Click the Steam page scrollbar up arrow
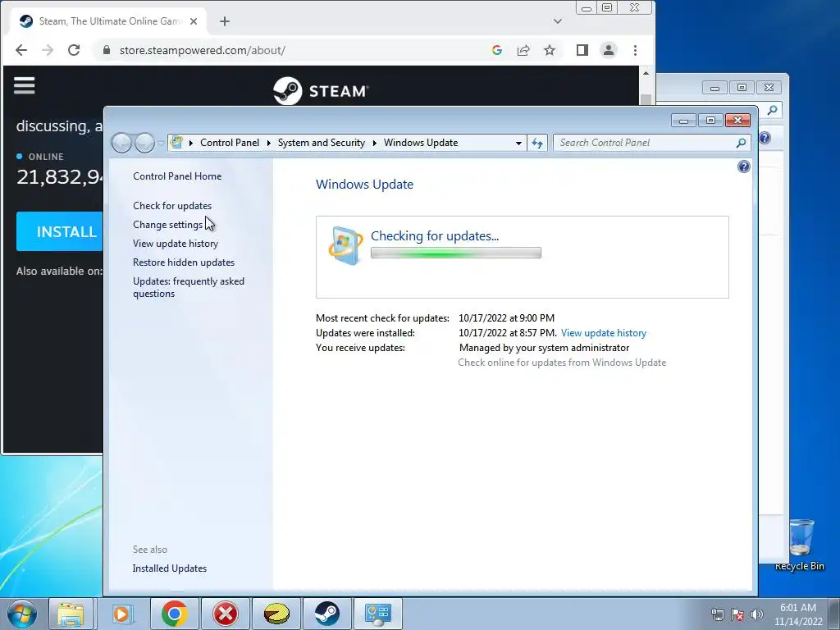 click(x=646, y=73)
